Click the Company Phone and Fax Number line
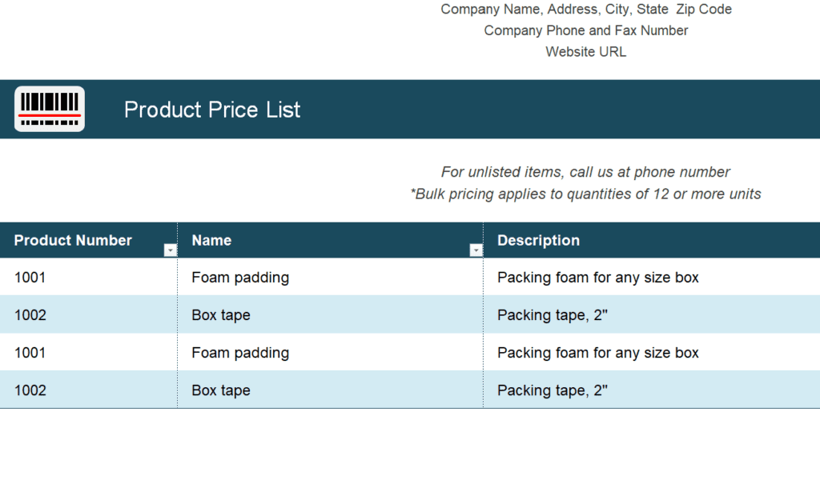This screenshot has width=820, height=504. [x=585, y=31]
